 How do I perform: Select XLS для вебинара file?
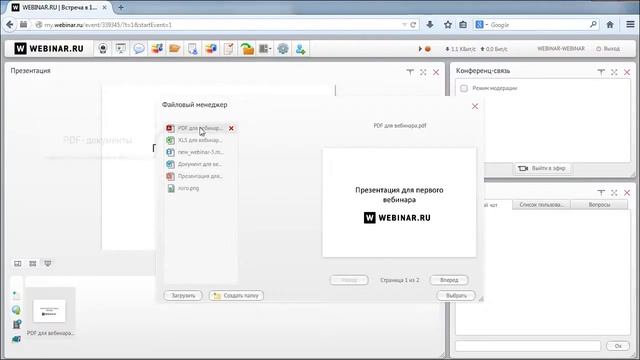pyautogui.click(x=200, y=140)
